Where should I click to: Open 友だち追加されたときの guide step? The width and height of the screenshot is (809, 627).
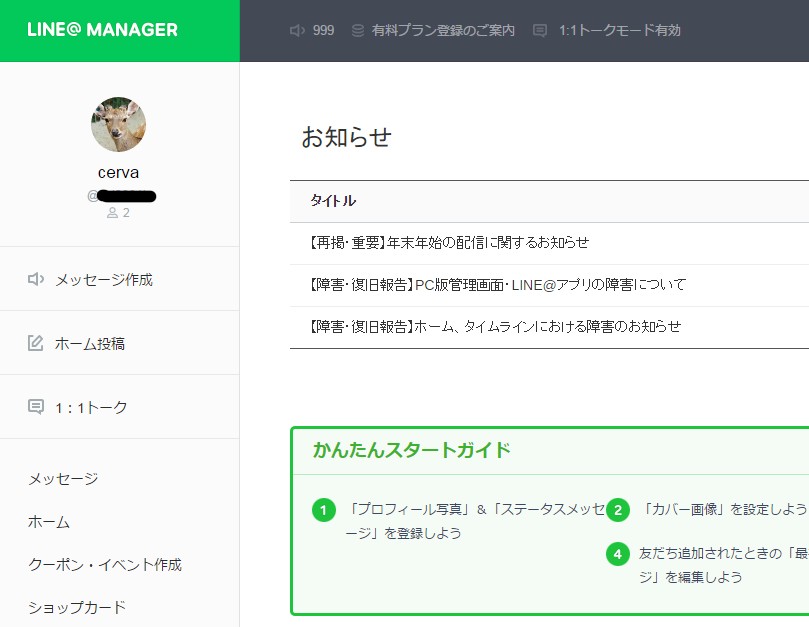[x=723, y=565]
